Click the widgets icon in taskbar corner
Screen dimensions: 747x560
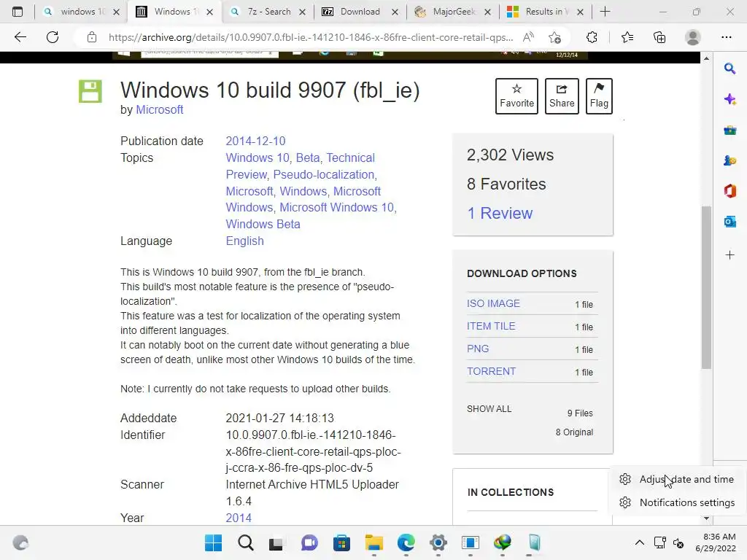pos(20,542)
